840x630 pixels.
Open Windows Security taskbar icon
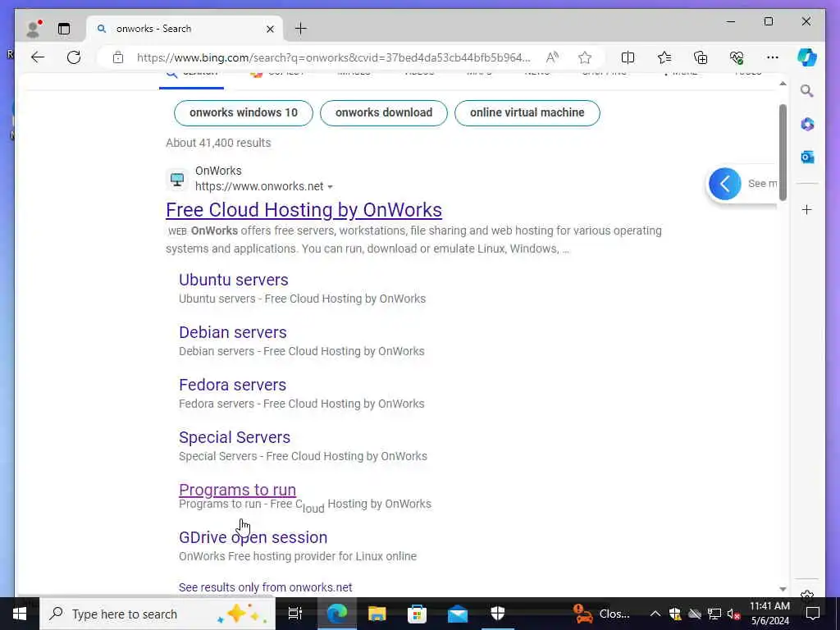(498, 614)
